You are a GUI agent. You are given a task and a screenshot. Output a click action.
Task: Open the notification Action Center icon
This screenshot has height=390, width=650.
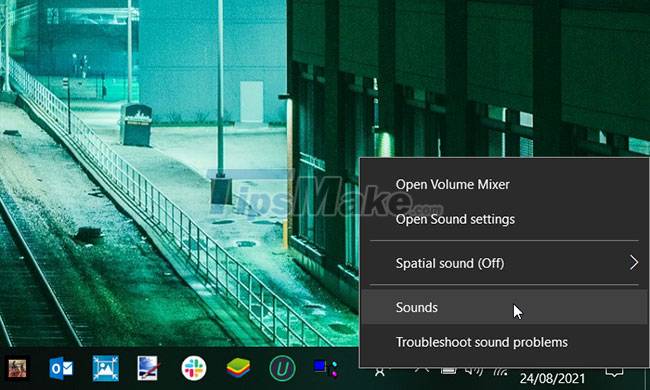click(x=614, y=372)
